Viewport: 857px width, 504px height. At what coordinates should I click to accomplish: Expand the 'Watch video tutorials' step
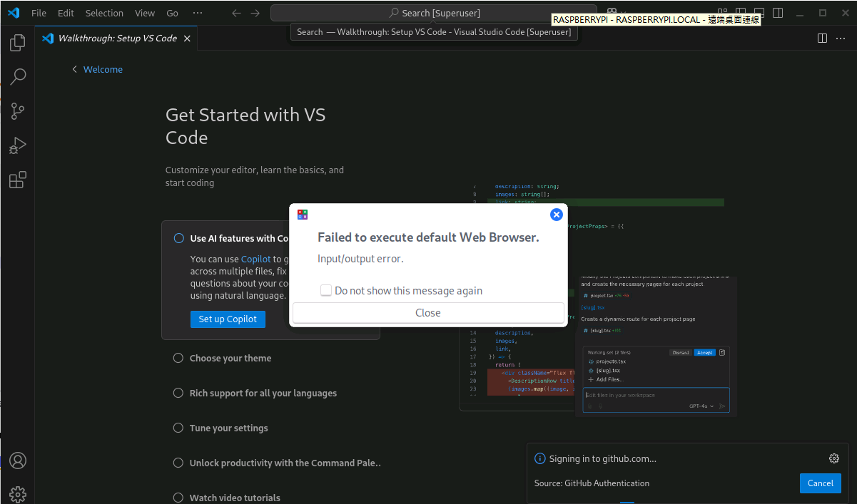tap(235, 498)
